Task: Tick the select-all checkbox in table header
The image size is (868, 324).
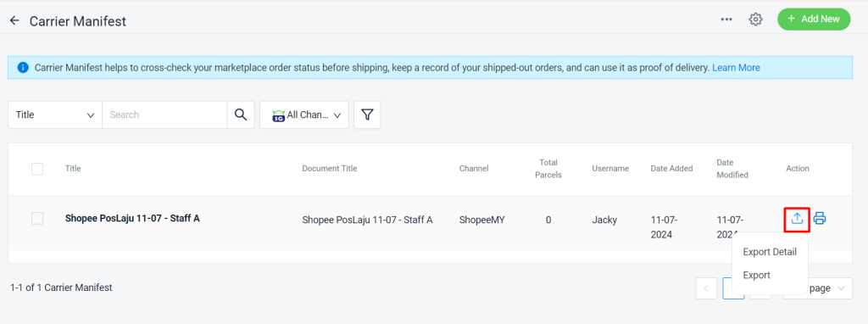Action: (37, 169)
